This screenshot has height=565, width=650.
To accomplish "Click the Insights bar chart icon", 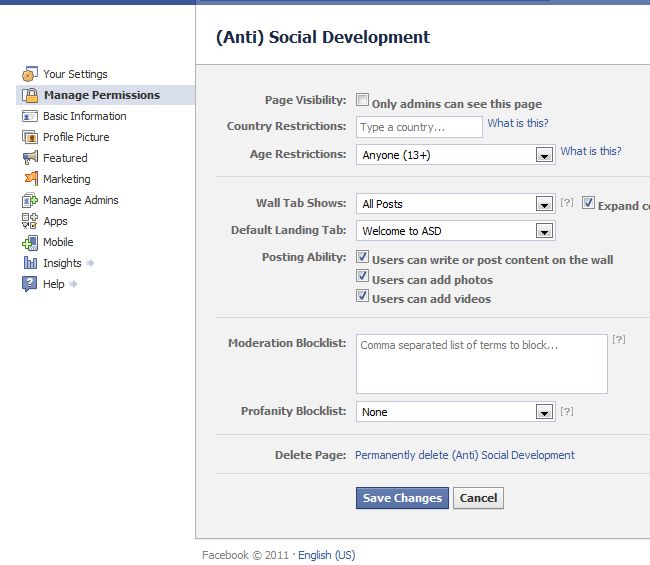I will (x=30, y=263).
